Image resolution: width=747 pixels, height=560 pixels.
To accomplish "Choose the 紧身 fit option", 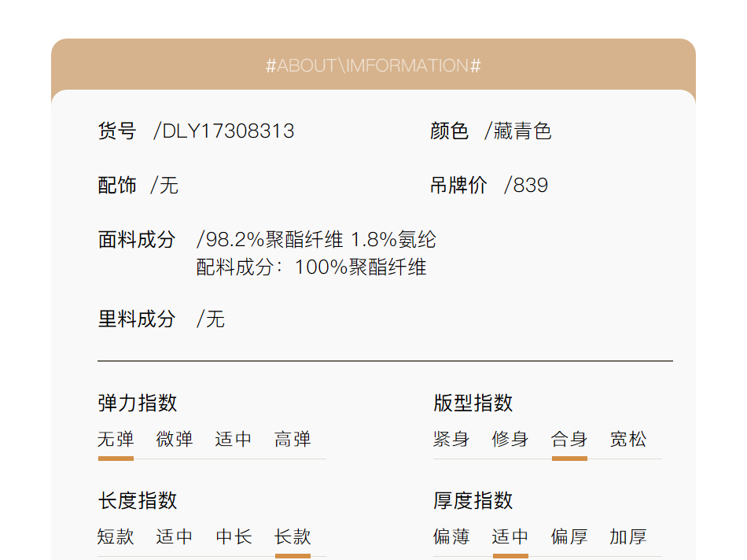I will point(451,440).
